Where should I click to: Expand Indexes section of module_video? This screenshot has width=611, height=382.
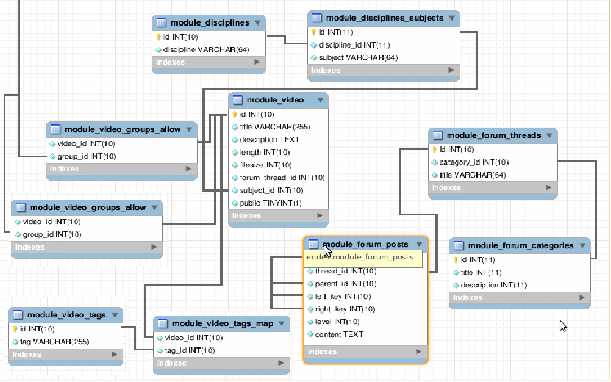point(320,216)
